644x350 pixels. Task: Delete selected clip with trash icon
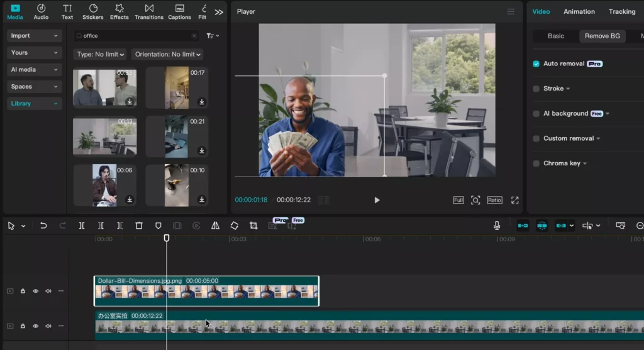tap(139, 226)
